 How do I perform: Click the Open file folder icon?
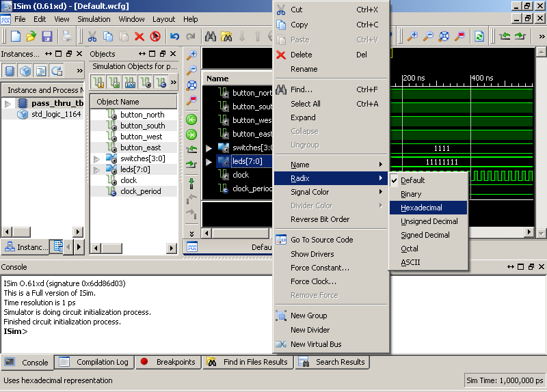[x=31, y=37]
